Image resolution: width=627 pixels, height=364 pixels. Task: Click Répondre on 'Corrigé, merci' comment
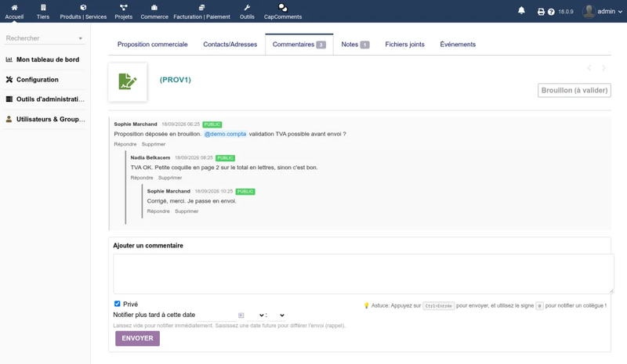pyautogui.click(x=158, y=211)
